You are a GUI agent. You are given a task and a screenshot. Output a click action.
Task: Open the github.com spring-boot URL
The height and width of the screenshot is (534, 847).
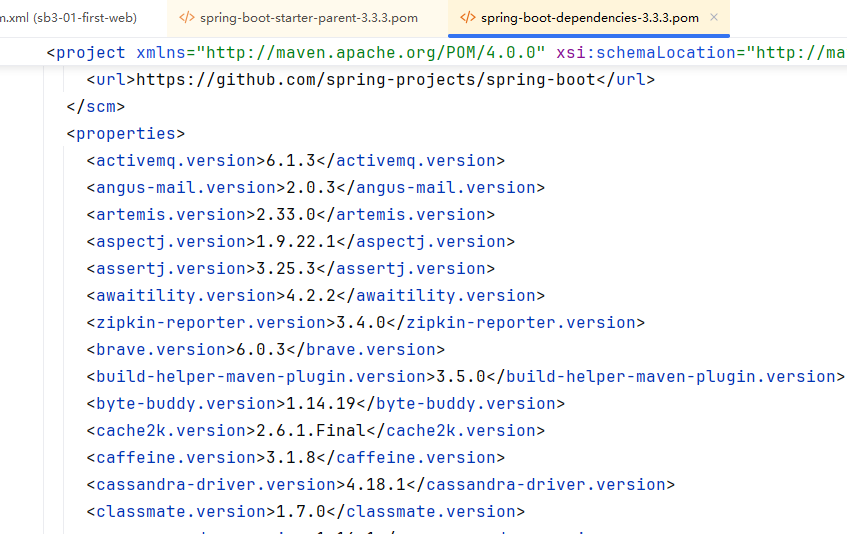tap(367, 80)
